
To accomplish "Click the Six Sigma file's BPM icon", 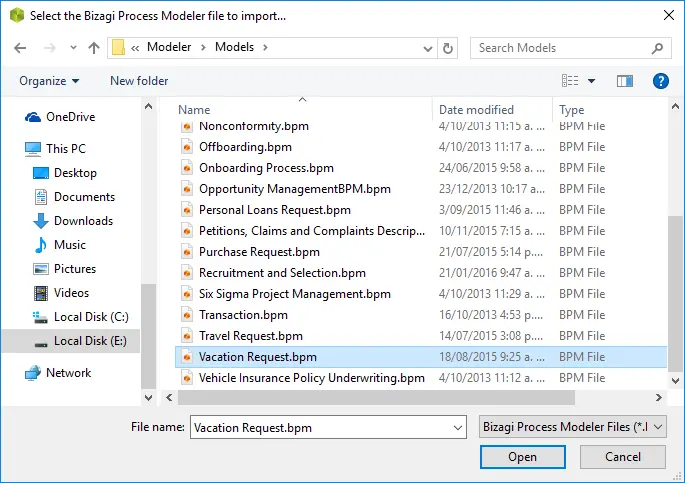I will [187, 294].
